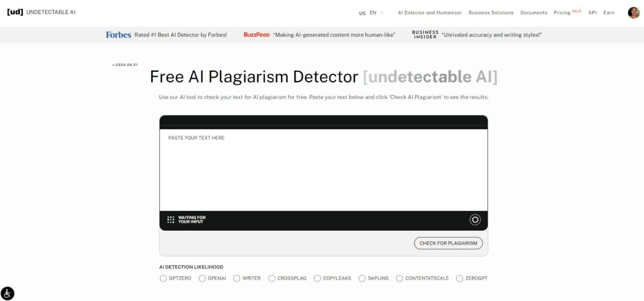
Task: Click the [ud] Undetectable AI logo
Action: click(41, 12)
